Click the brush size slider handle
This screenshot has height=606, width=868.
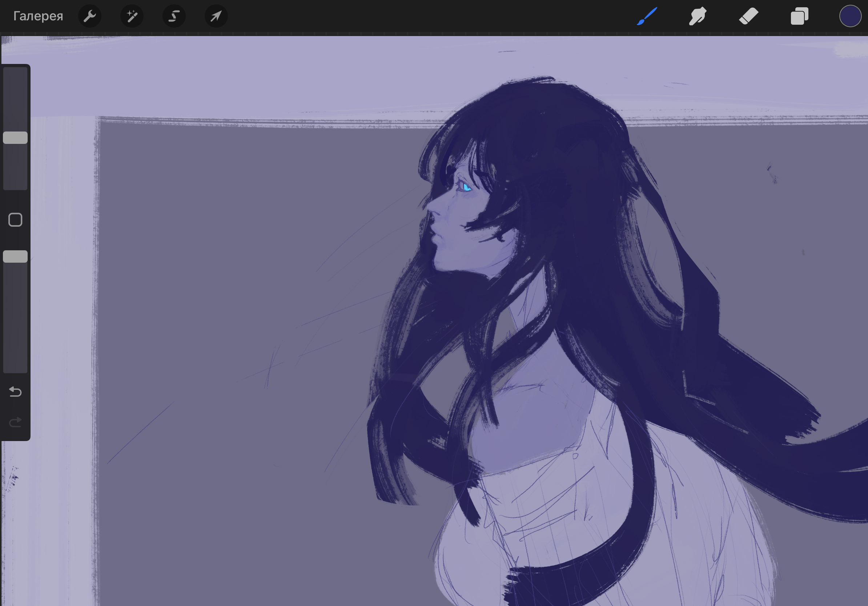(15, 138)
